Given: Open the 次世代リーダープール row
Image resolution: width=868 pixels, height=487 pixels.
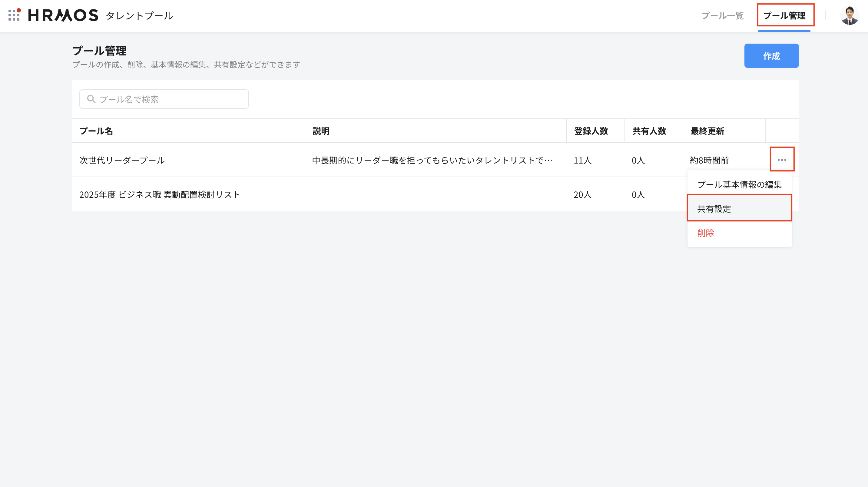Looking at the screenshot, I should click(x=122, y=161).
